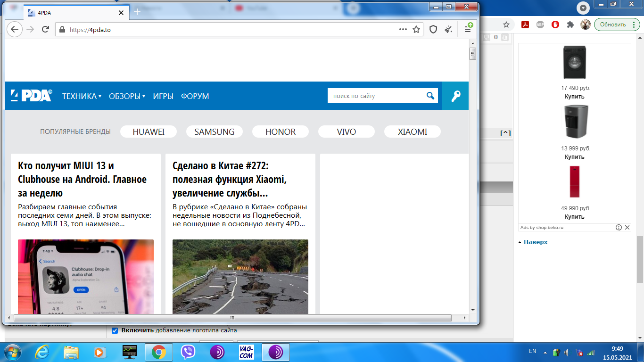Open the clock showing 9:49
644x362 pixels.
[x=618, y=348]
